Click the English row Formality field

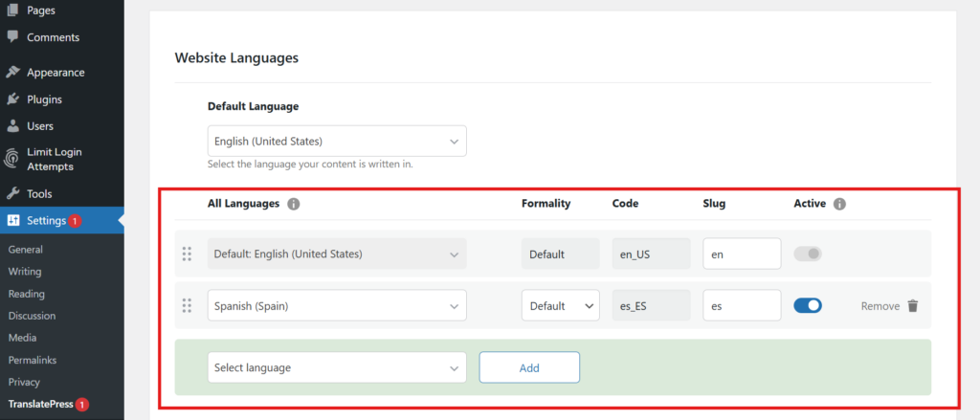[561, 254]
